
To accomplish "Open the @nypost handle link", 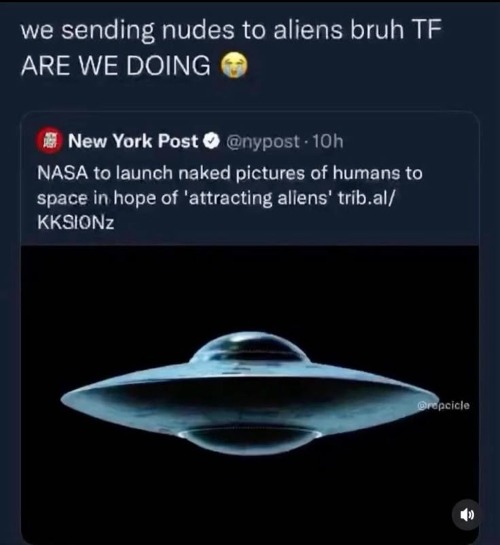I will [263, 141].
